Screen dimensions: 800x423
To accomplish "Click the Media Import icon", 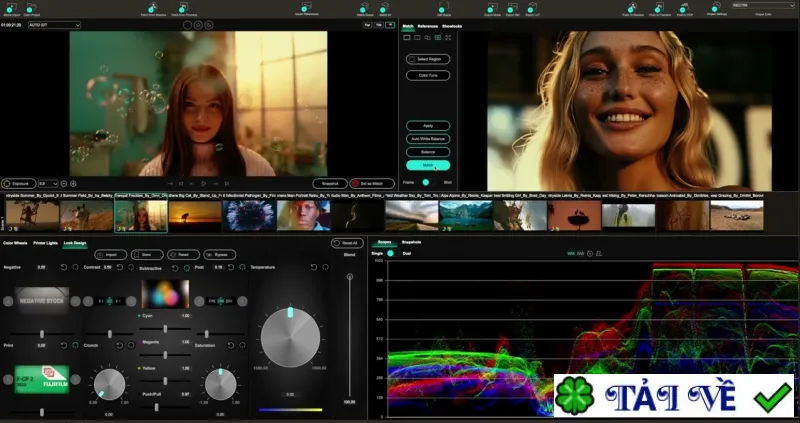I will 10,7.
